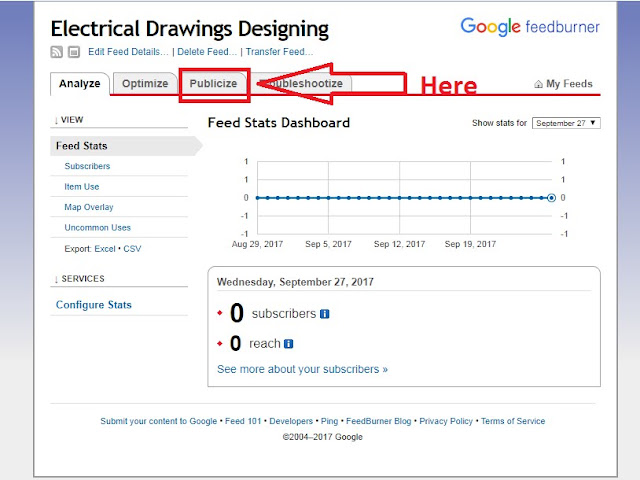Open the Developers footer link

(x=291, y=421)
